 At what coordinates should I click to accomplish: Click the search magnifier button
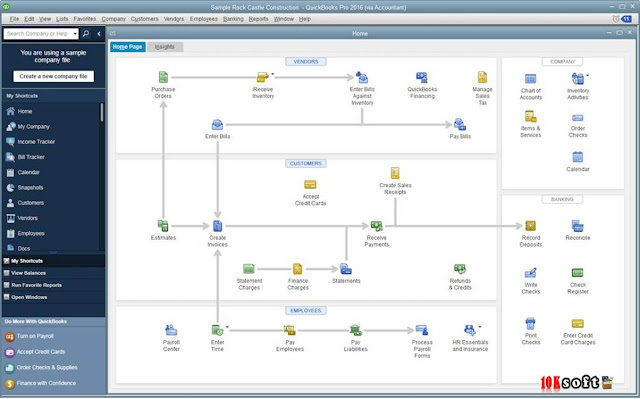(x=86, y=34)
